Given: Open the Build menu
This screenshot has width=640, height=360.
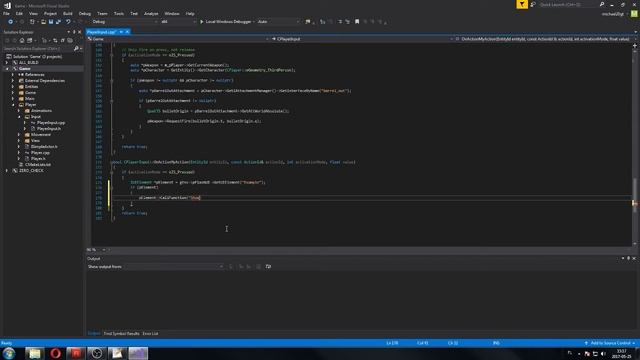Looking at the screenshot, I should pyautogui.click(x=68, y=13).
